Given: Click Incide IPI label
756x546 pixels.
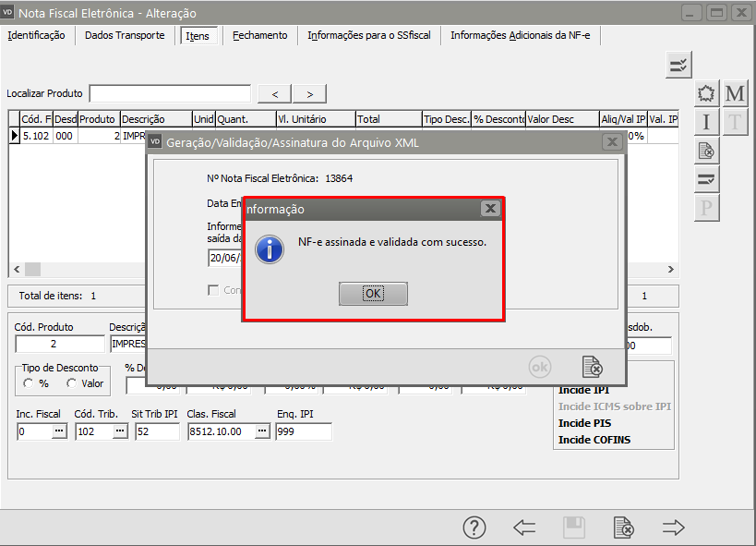Looking at the screenshot, I should [x=583, y=390].
